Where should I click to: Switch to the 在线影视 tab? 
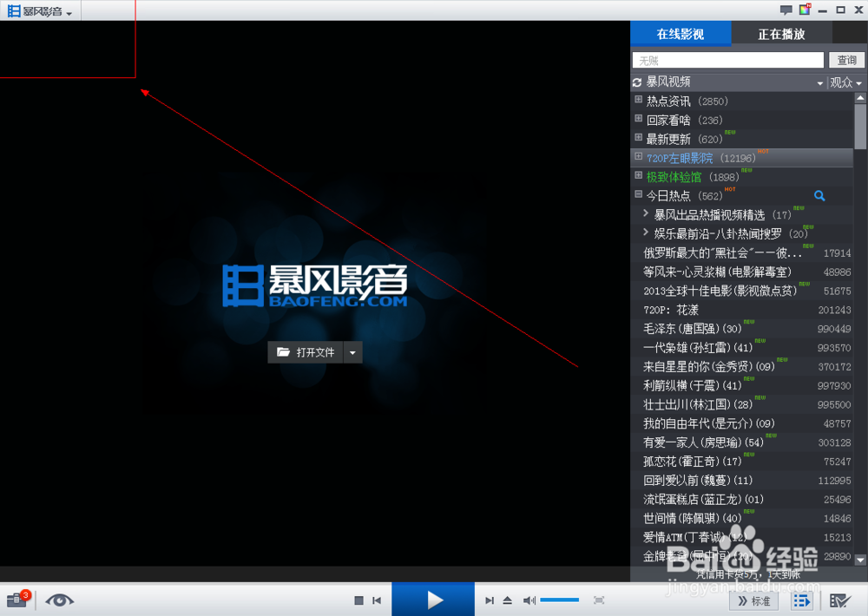pyautogui.click(x=681, y=34)
